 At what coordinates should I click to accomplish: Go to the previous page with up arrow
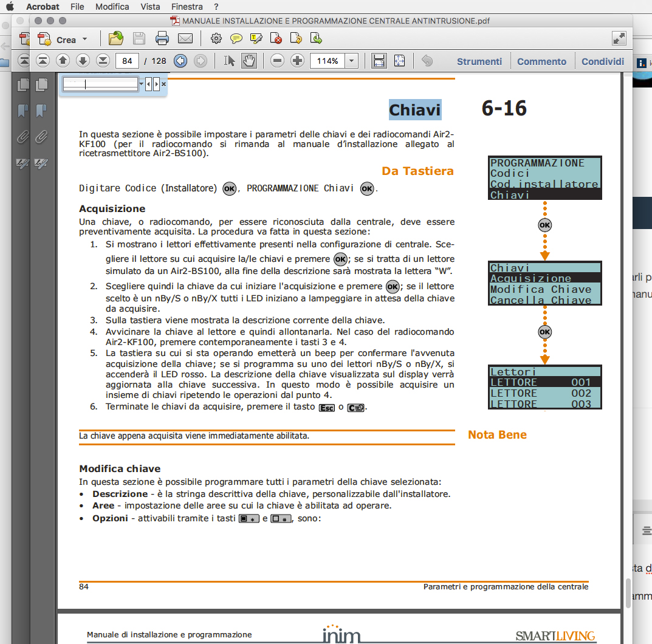[63, 61]
